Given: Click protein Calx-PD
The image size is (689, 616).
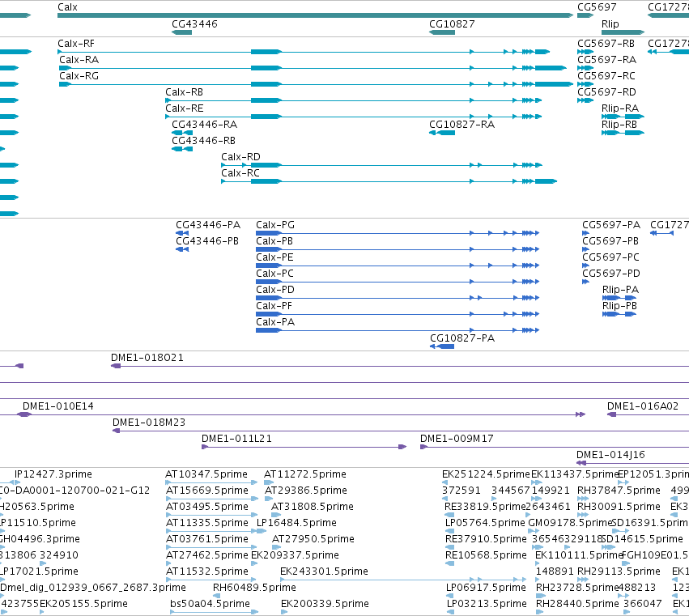Looking at the screenshot, I should [275, 290].
